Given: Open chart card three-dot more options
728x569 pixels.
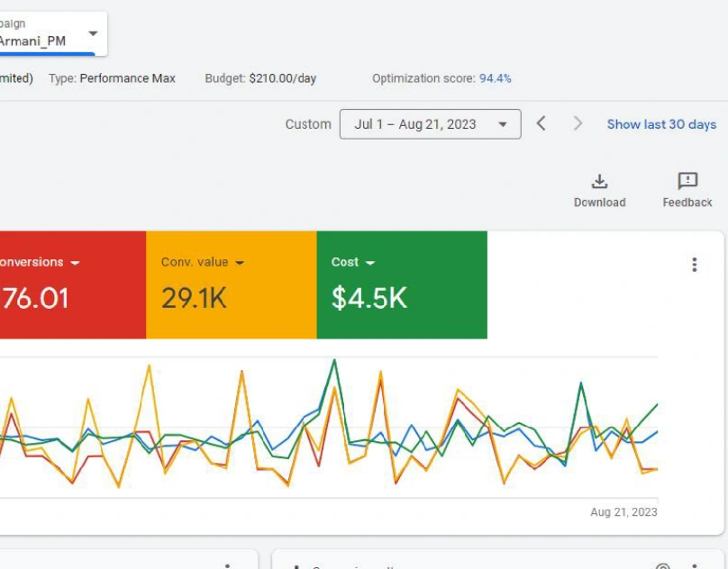Looking at the screenshot, I should [694, 265].
